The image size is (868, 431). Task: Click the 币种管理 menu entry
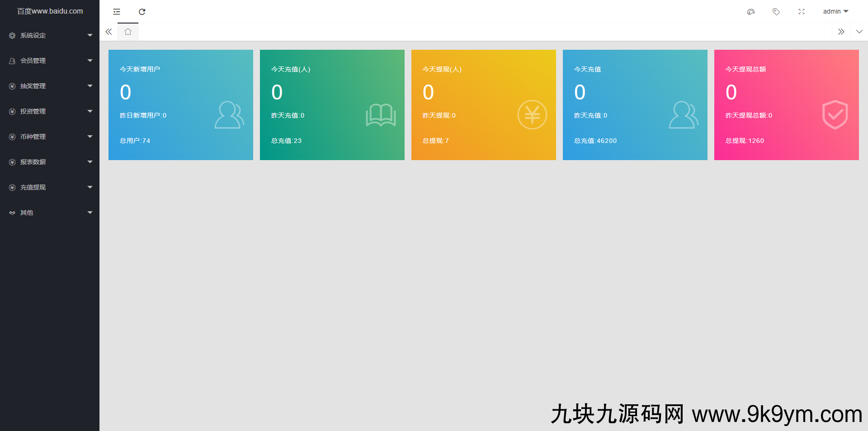[x=33, y=136]
